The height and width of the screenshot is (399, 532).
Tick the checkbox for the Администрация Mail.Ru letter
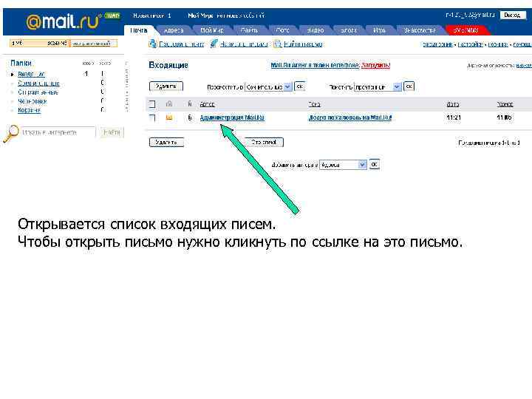pos(152,117)
